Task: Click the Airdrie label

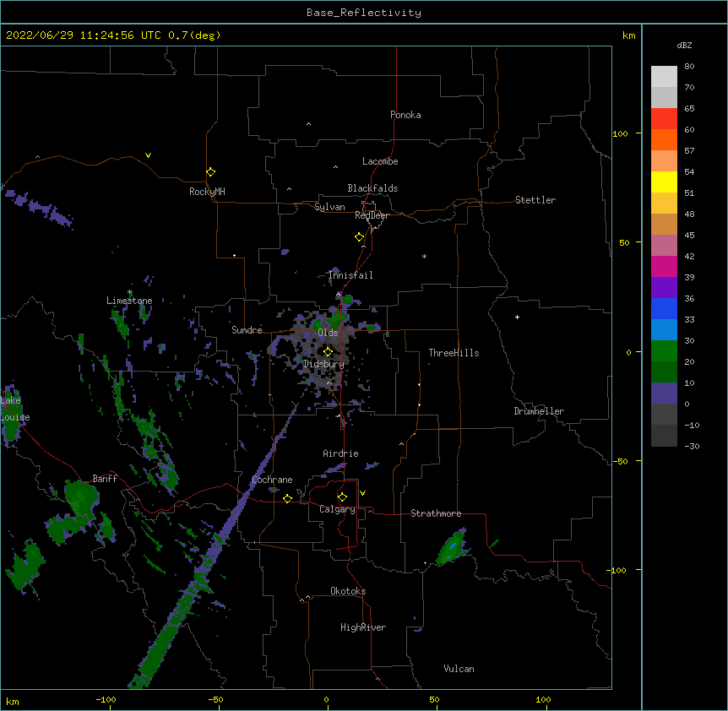Action: coord(340,453)
